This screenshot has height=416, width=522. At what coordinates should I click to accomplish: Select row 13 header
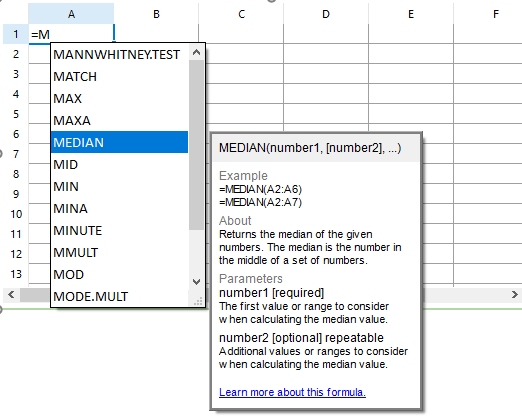point(16,274)
